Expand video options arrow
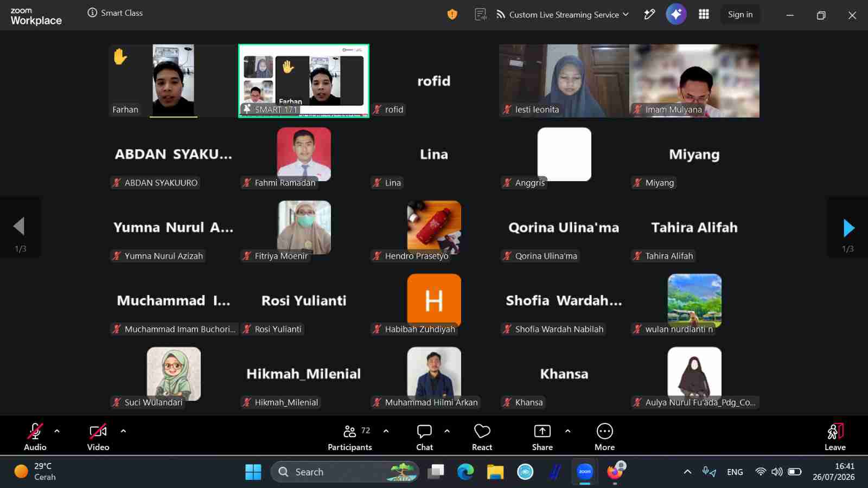 123,431
